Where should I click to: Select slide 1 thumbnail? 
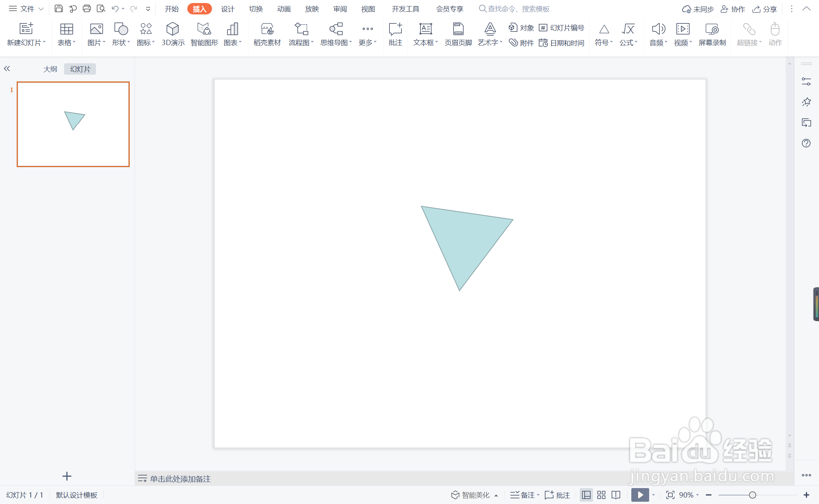(73, 124)
